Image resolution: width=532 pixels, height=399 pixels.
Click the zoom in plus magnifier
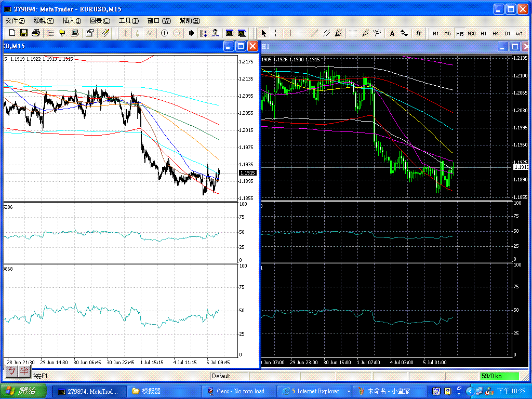coord(164,33)
